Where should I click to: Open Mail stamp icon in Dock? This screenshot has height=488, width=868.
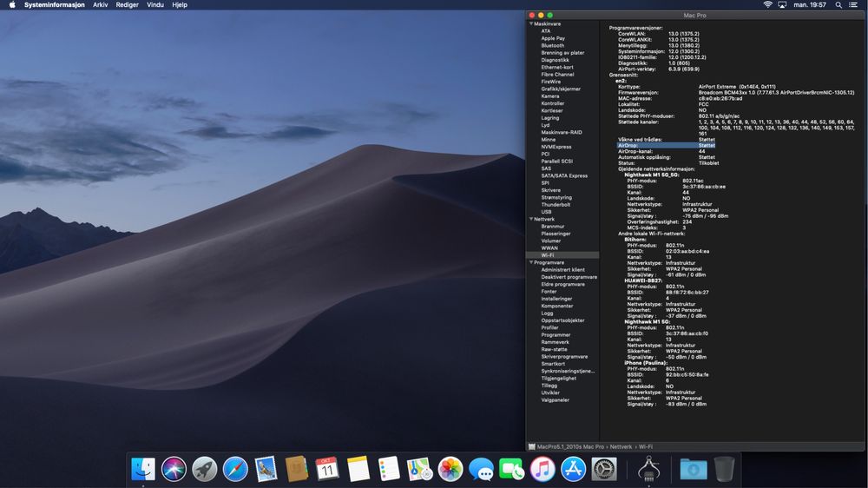[266, 469]
